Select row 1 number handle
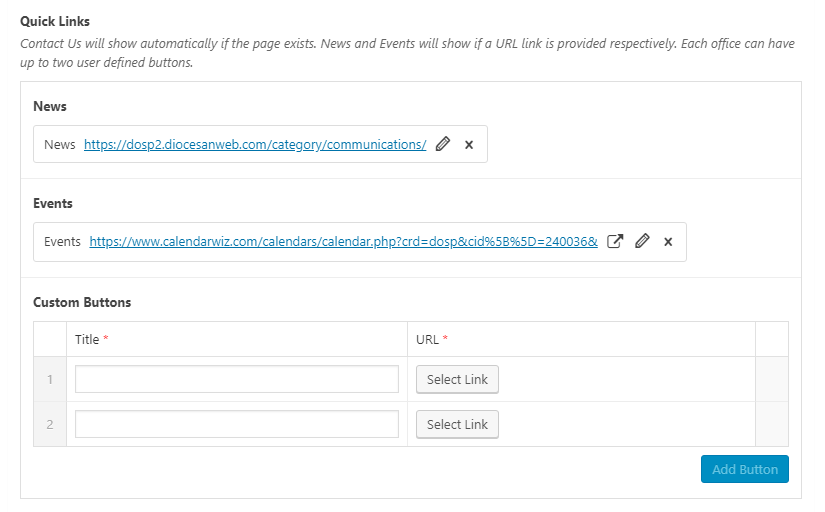The height and width of the screenshot is (512, 825). [50, 379]
